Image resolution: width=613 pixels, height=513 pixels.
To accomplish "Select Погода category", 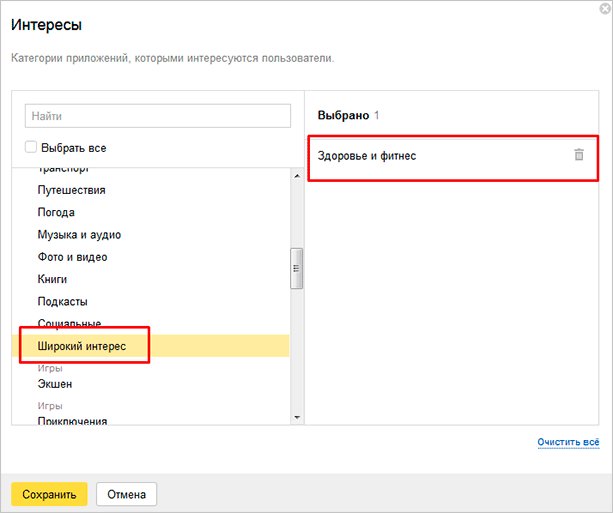I will click(56, 212).
